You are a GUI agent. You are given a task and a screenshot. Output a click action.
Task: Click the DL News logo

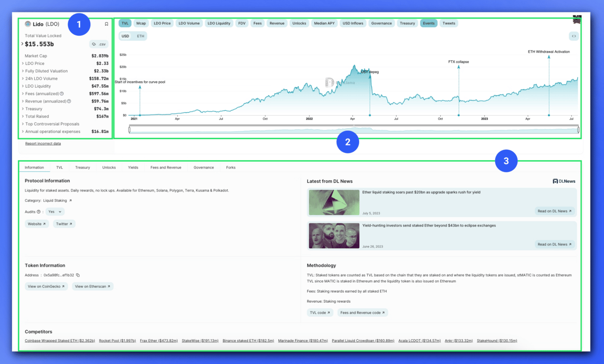point(564,181)
